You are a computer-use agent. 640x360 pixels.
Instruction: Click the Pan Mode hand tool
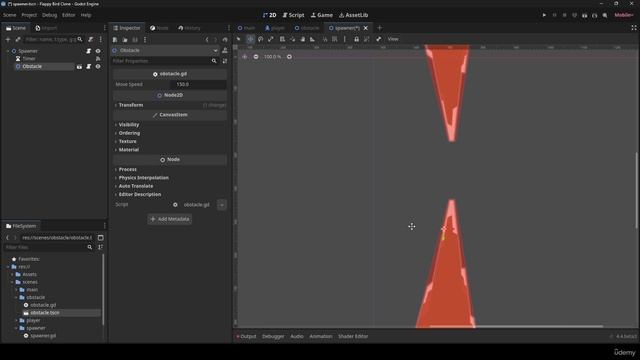[303, 39]
